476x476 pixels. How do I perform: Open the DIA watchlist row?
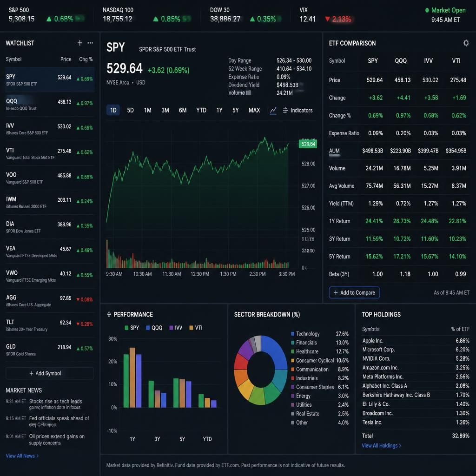click(50, 227)
